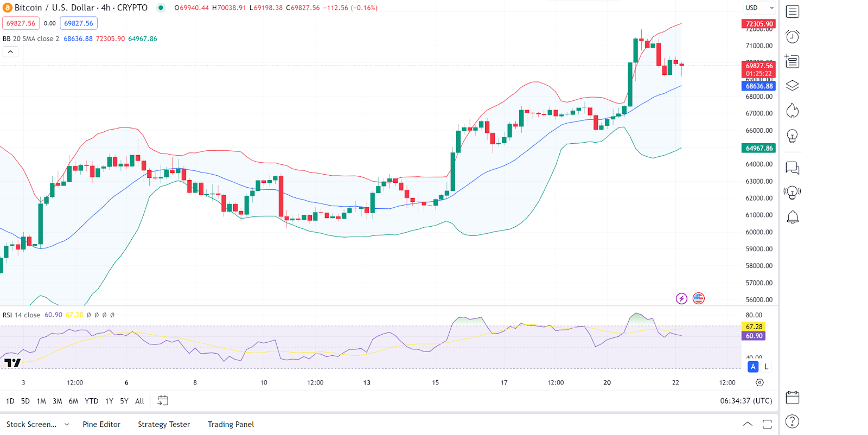
Task: Open the Trading Panel tab
Action: [x=231, y=424]
